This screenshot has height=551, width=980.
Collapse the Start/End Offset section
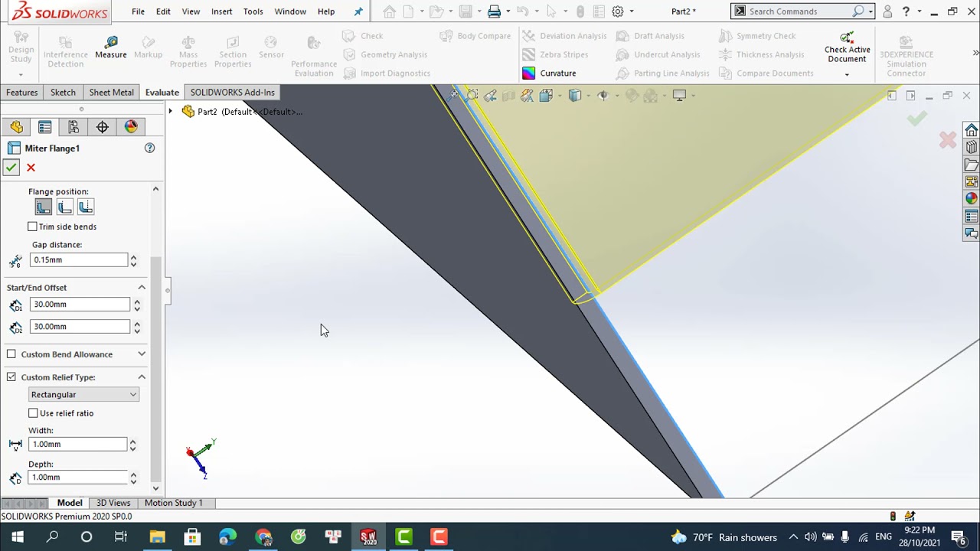(x=142, y=288)
